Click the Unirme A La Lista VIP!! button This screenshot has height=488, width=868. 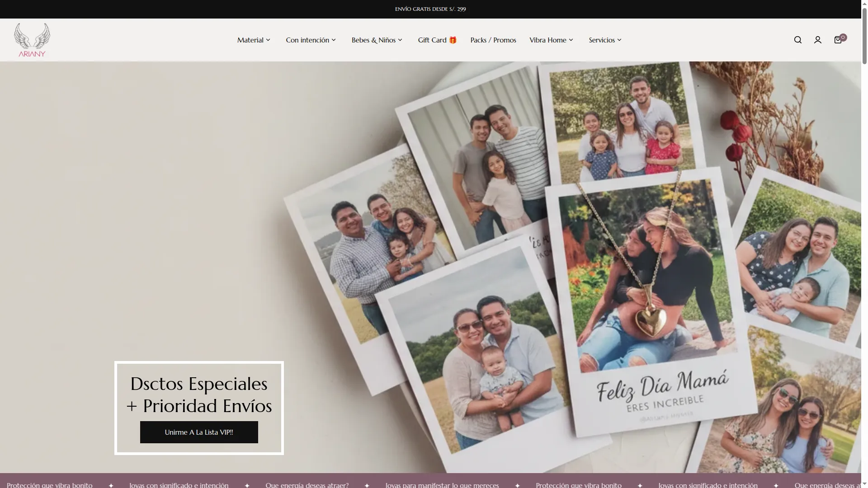coord(199,432)
